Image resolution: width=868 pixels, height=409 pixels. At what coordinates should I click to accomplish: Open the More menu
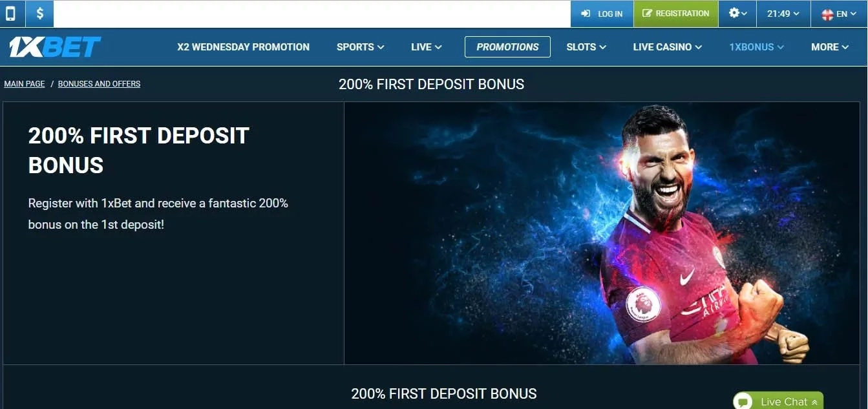tap(830, 47)
